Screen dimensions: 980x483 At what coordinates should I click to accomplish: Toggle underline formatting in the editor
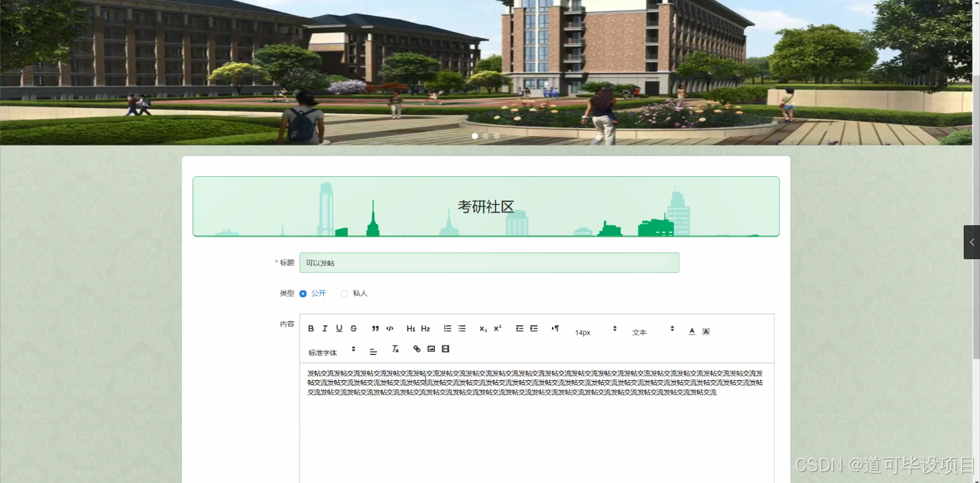tap(339, 329)
